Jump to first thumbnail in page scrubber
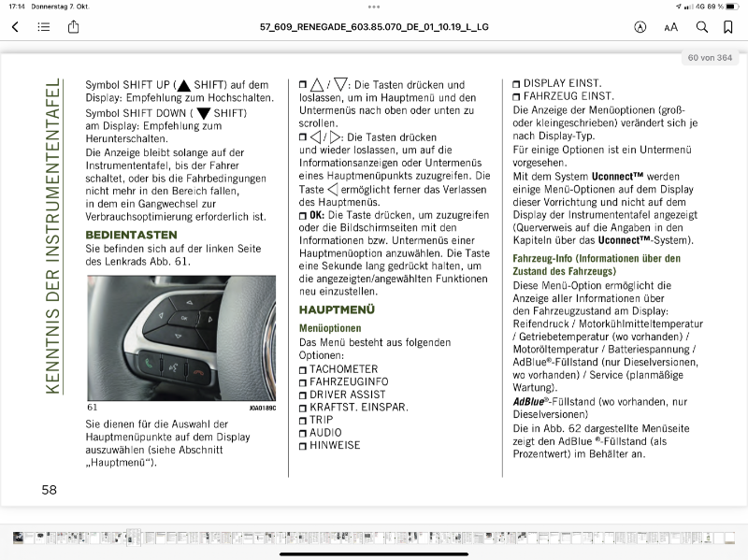 (17, 538)
